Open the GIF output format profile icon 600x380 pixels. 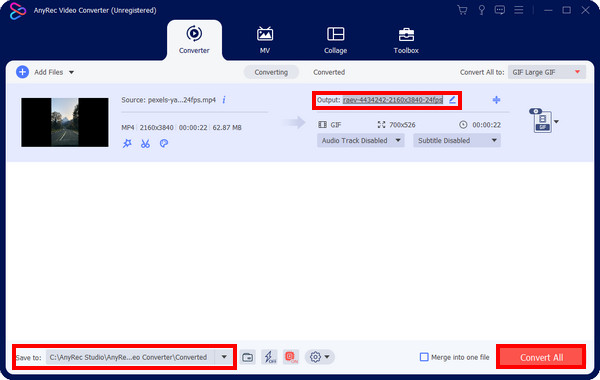[x=541, y=121]
